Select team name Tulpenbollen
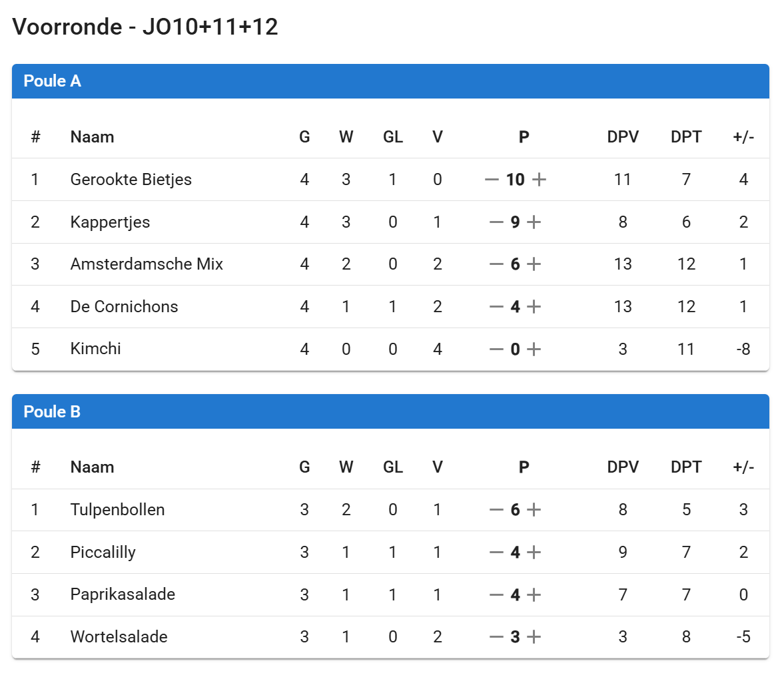This screenshot has width=784, height=673. point(118,510)
